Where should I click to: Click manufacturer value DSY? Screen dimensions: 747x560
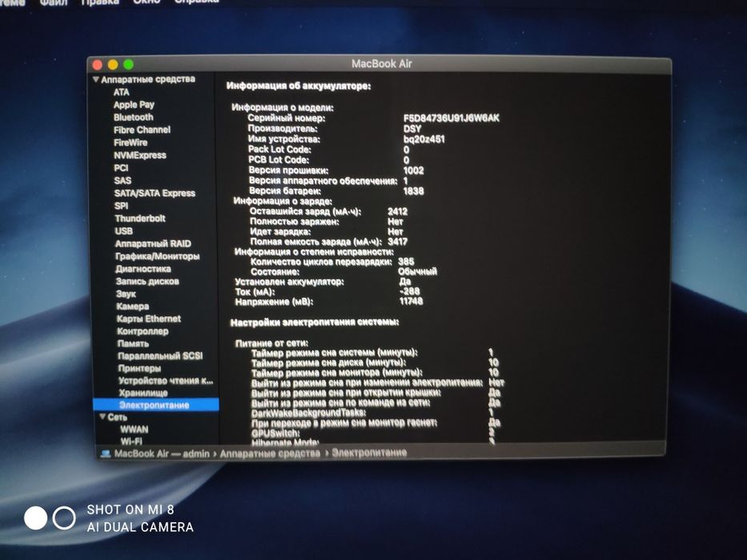tap(412, 129)
